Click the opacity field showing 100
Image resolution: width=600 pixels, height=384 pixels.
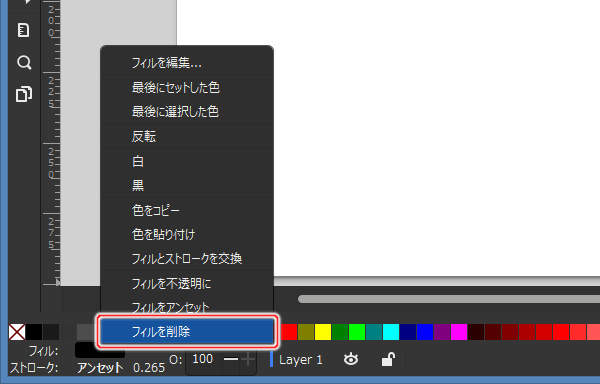[x=203, y=359]
